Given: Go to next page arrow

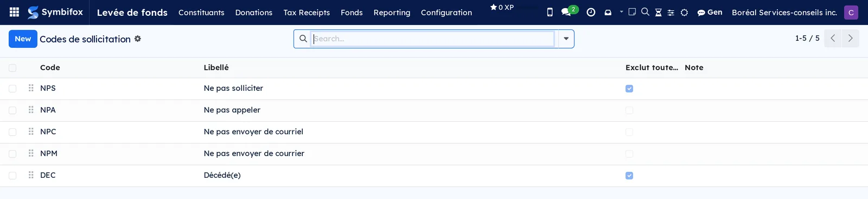Looking at the screenshot, I should point(851,38).
